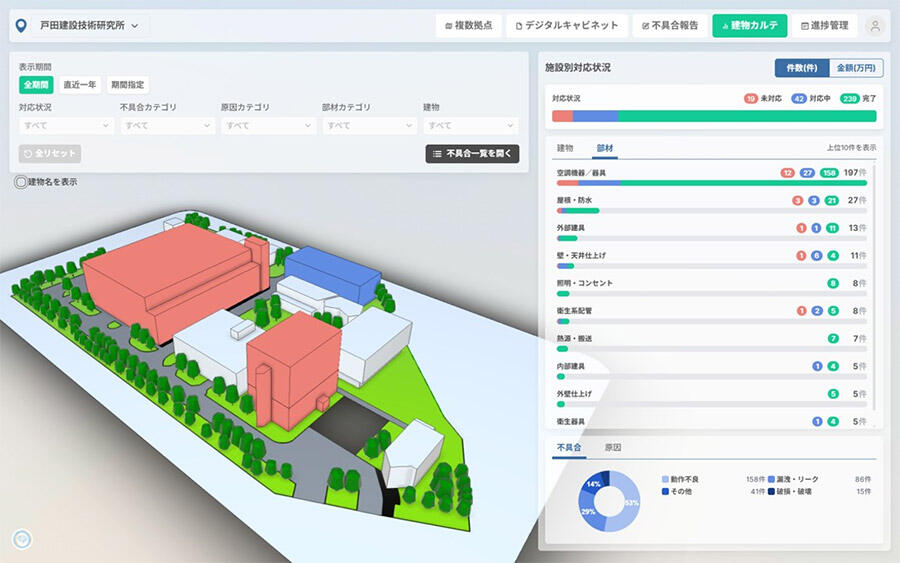Click the green badge 158 in 空調機器／器具 row

(x=829, y=173)
